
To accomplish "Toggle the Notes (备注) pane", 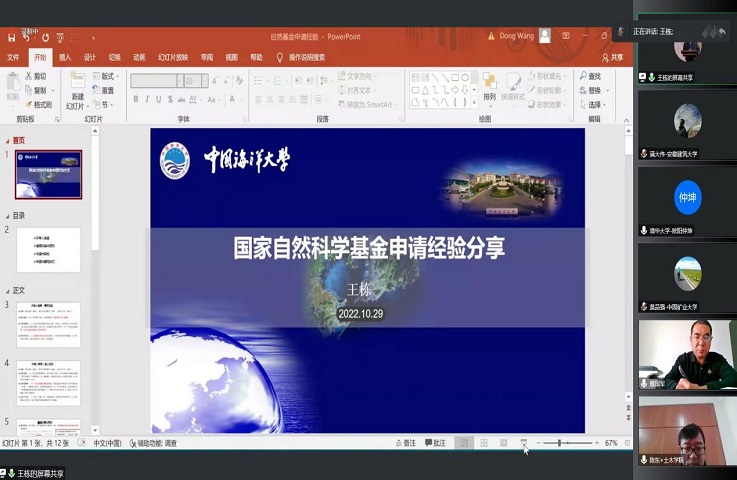I will pos(404,443).
